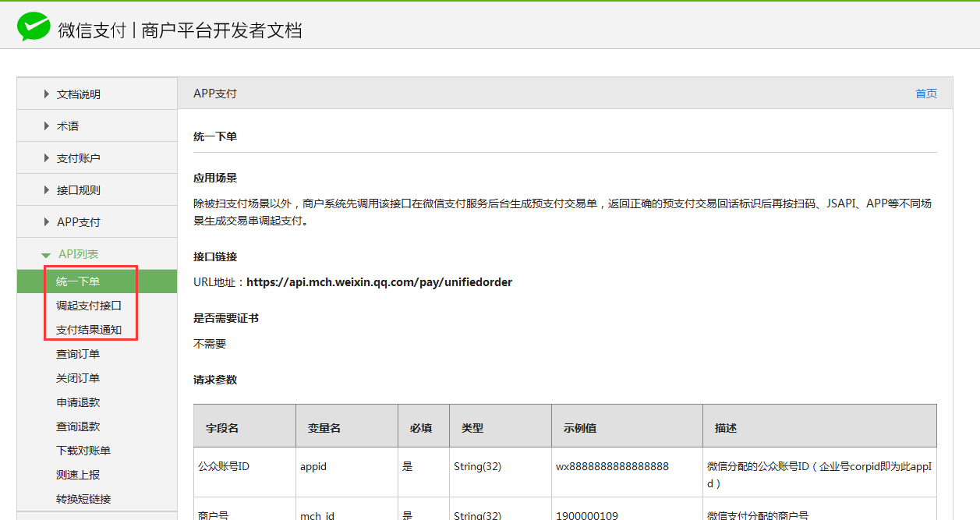
Task: Click the 微信支付 | 商户平台开发者文档 header title
Action: click(180, 30)
